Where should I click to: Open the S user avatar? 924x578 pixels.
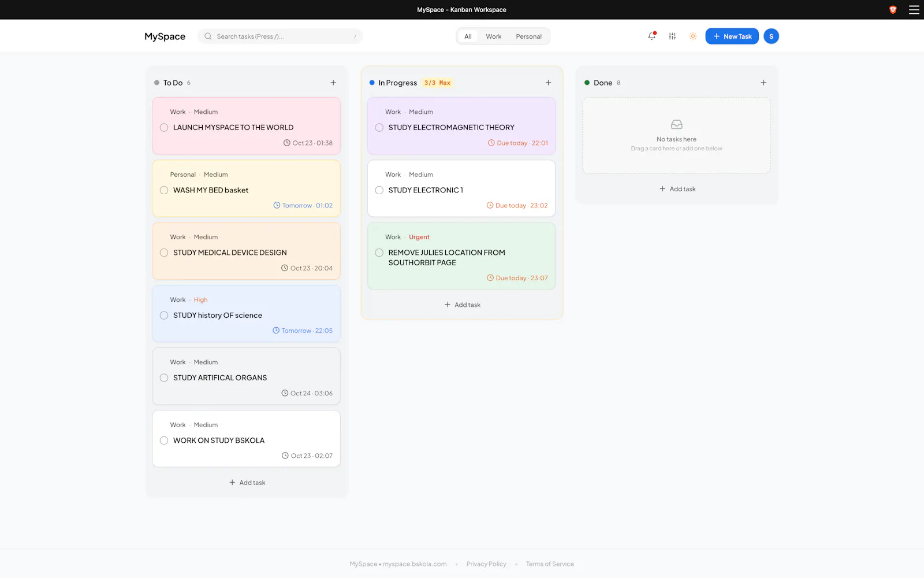tap(771, 36)
